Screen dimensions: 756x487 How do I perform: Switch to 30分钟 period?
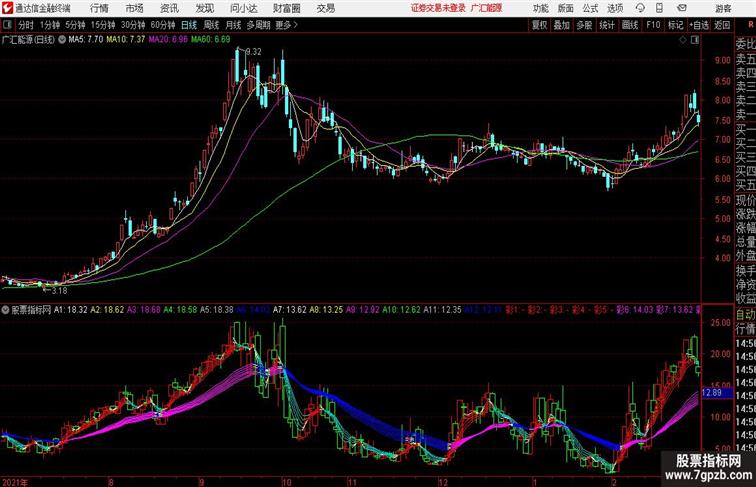133,25
